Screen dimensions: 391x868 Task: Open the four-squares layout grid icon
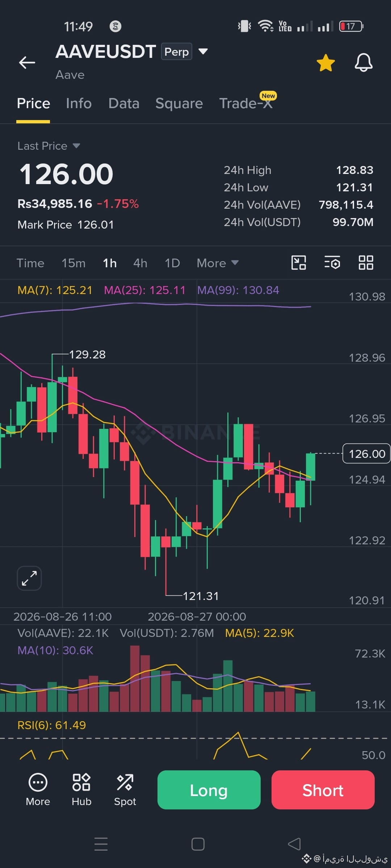click(x=366, y=263)
